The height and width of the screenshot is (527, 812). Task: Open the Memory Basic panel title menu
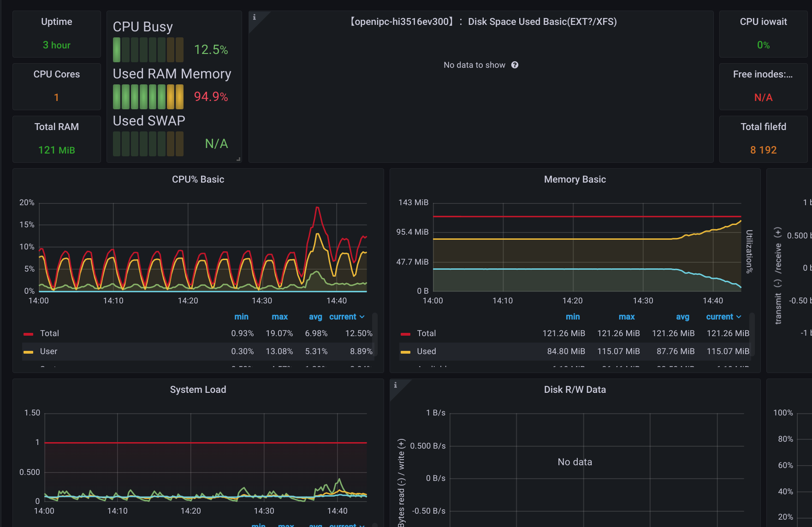click(x=575, y=179)
